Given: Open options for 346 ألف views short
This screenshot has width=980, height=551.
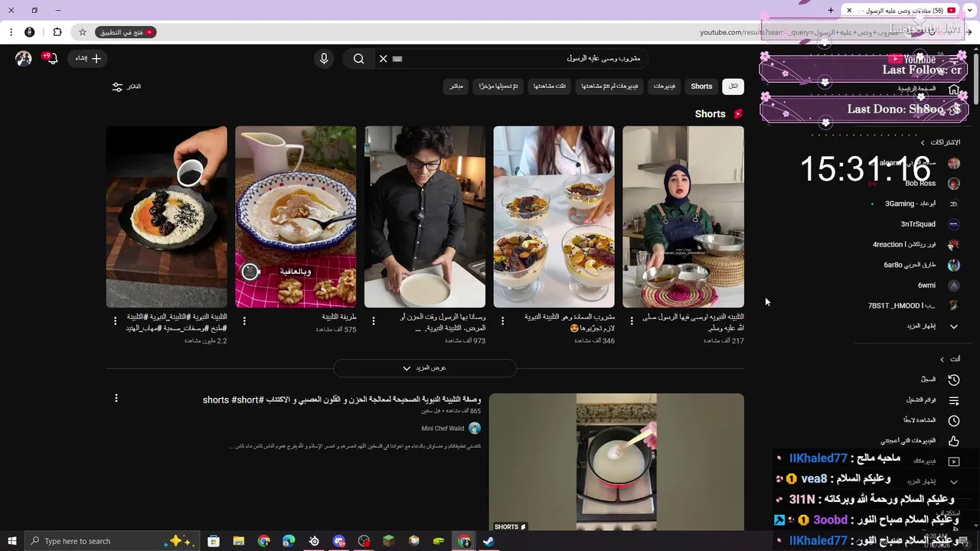Looking at the screenshot, I should (x=503, y=321).
